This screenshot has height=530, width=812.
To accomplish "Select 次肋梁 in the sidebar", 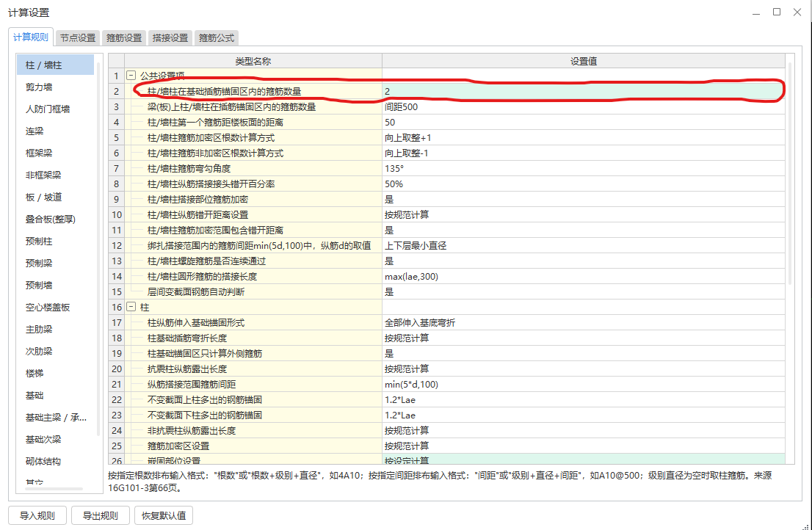I will tap(55, 351).
